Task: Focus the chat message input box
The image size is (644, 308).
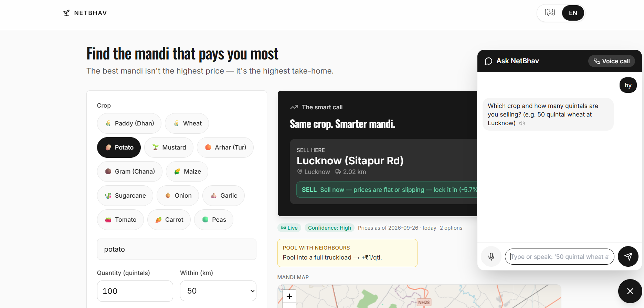Action: 559,257
